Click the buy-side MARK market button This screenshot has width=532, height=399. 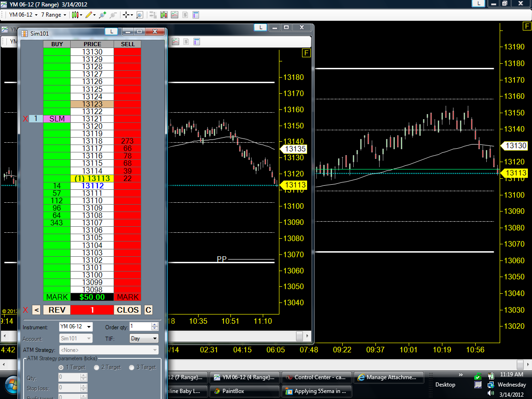[57, 297]
